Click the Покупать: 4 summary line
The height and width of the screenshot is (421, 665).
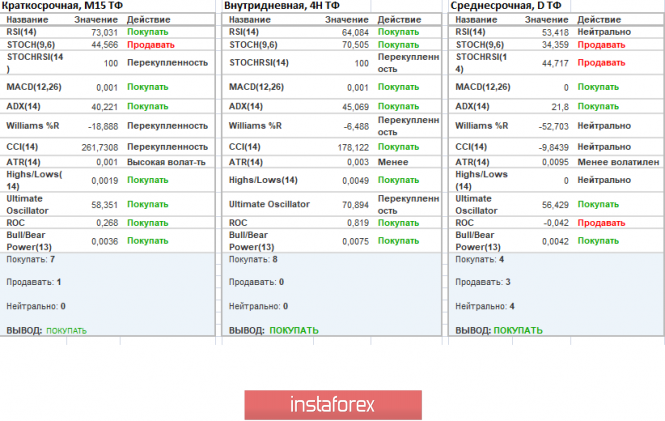480,259
